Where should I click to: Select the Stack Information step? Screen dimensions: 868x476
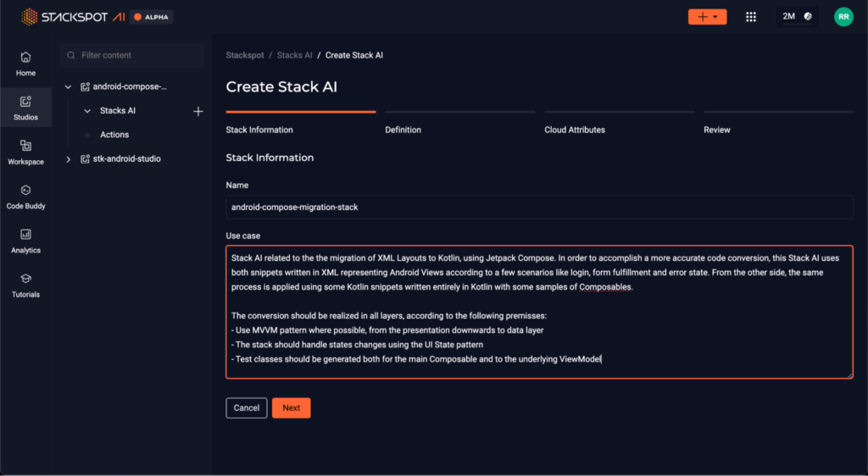[x=301, y=122]
